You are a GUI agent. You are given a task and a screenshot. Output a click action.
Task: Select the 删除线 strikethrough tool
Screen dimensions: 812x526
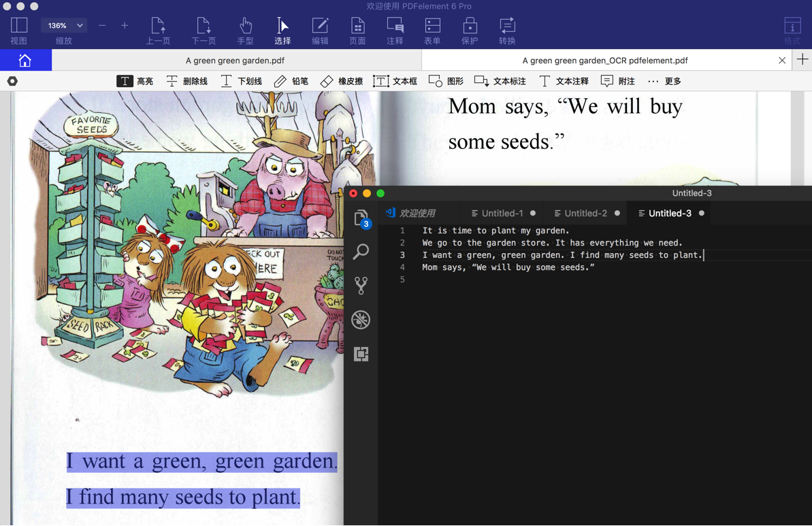[187, 81]
